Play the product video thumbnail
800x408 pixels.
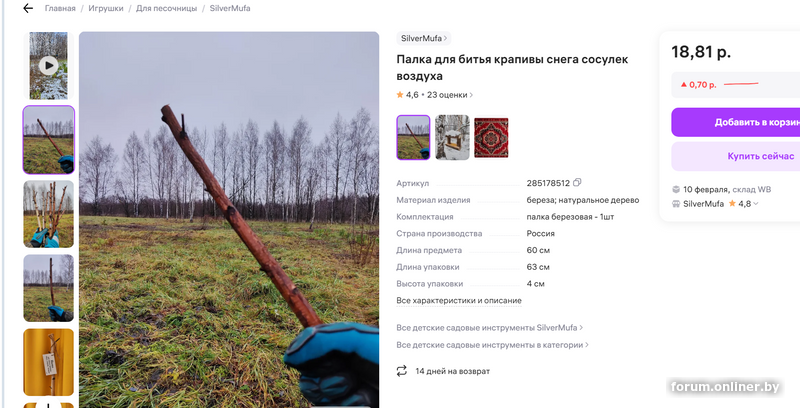click(48, 65)
